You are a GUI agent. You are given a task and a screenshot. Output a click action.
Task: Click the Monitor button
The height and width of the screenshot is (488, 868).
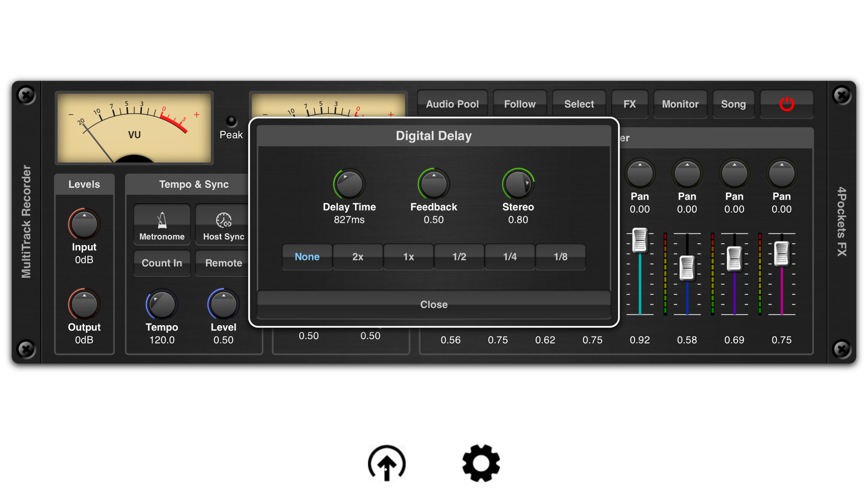[680, 104]
